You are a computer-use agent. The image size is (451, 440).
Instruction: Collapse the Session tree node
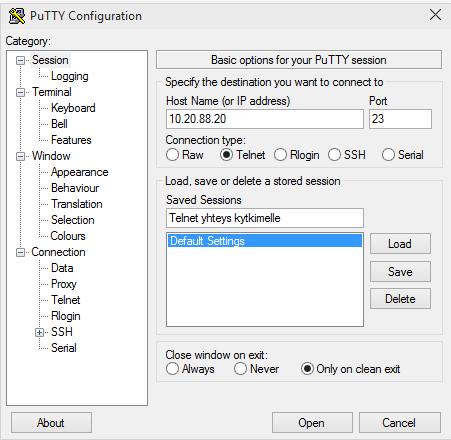(x=20, y=60)
